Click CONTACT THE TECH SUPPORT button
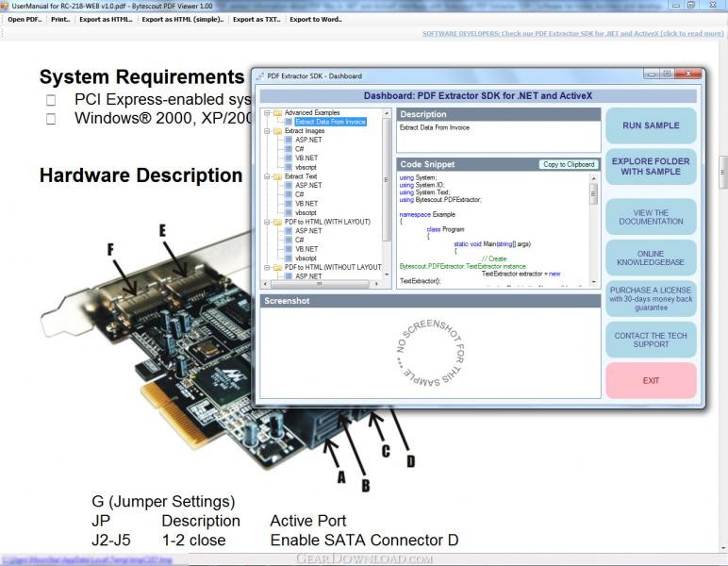The image size is (728, 566). pyautogui.click(x=651, y=340)
